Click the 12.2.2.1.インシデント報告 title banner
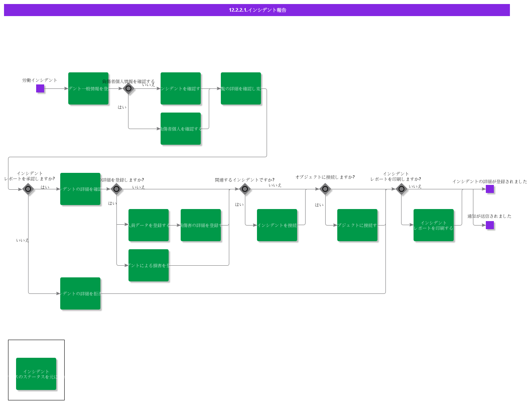532x404 pixels. (257, 10)
